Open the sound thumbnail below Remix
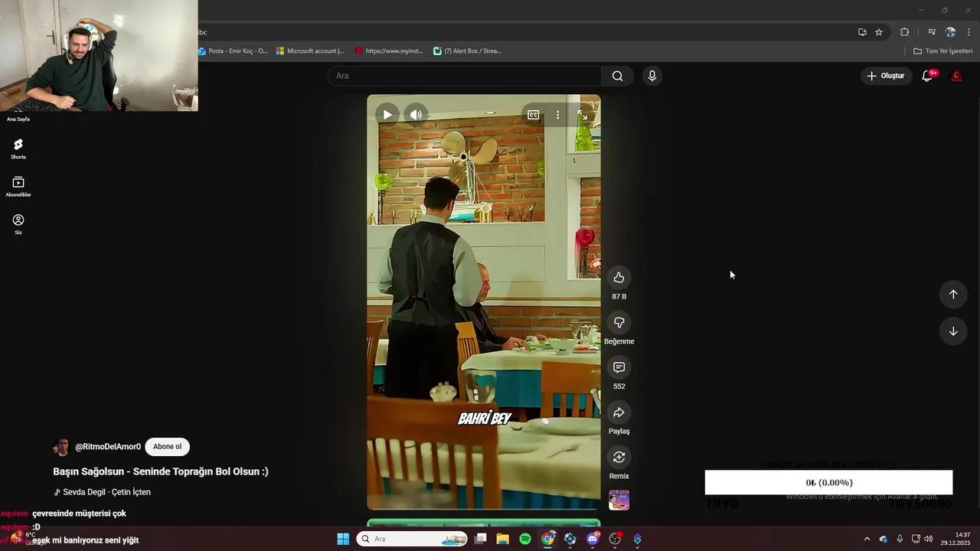 click(619, 500)
